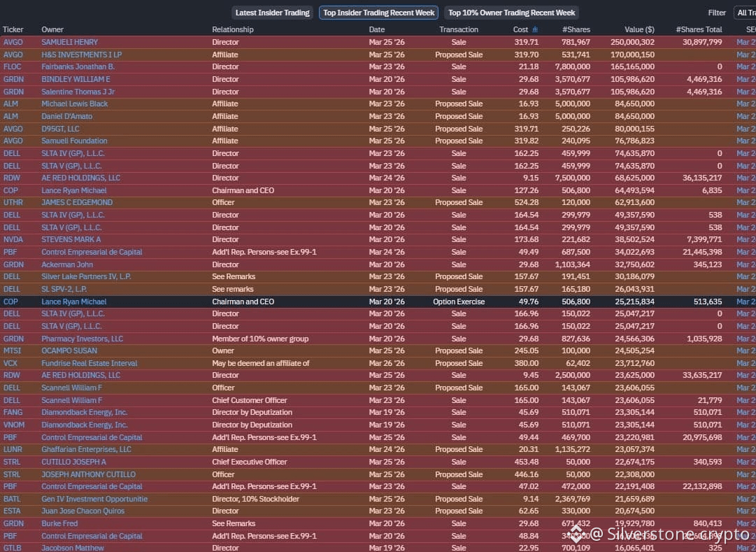756x552 pixels.
Task: Select Top Insider Trading Recent Week tab
Action: [378, 13]
